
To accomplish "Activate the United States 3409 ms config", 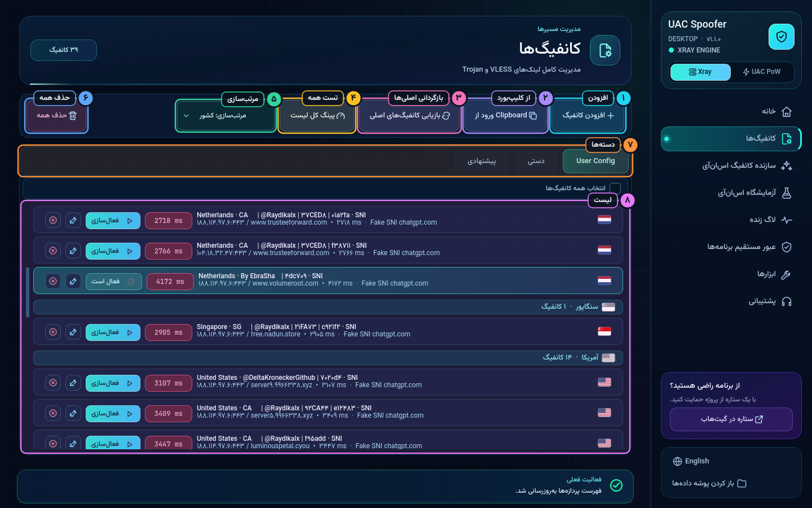I will (113, 414).
